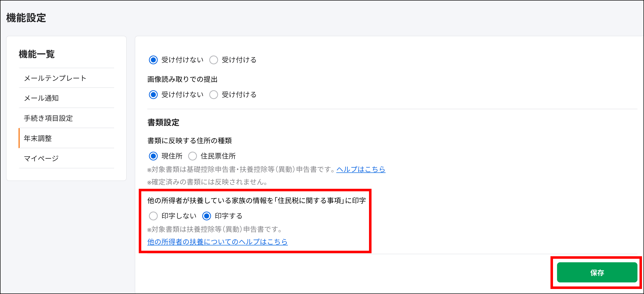Go to 手続き項目設定 in the sidebar
This screenshot has height=294, width=644.
(66, 118)
